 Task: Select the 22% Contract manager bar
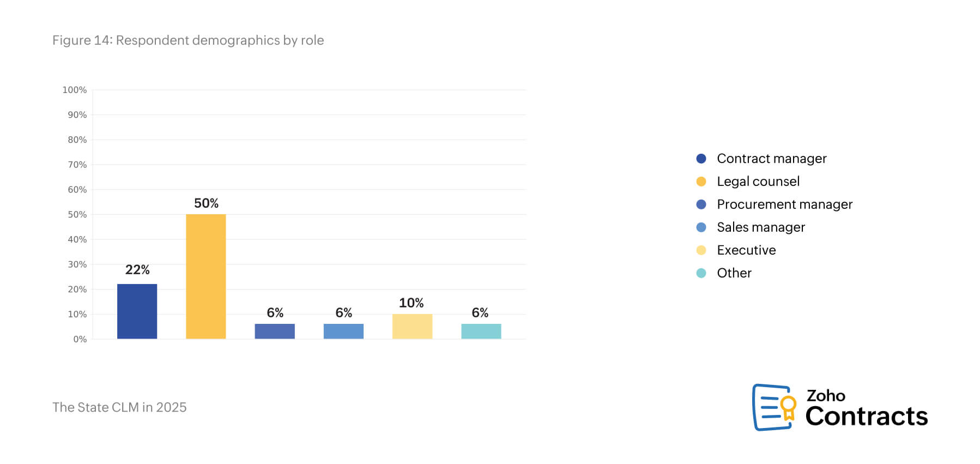click(x=137, y=311)
